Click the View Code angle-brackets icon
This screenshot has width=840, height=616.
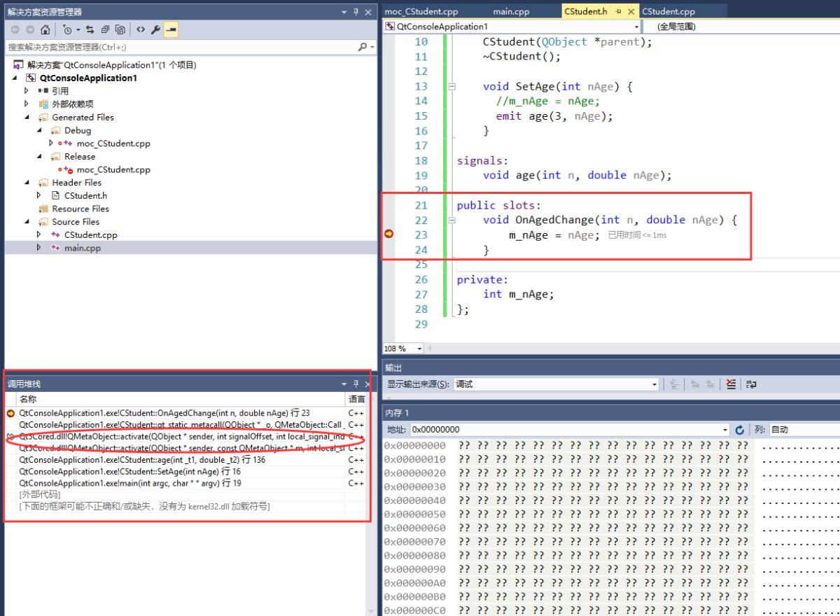pos(141,29)
